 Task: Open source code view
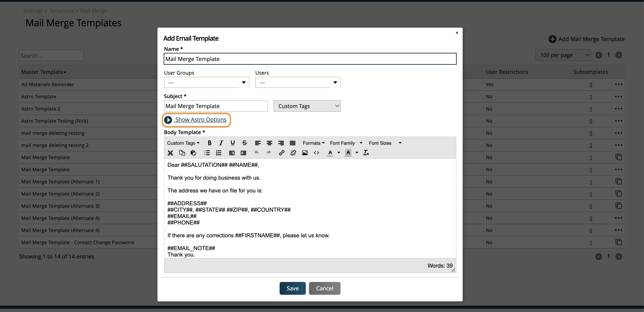point(316,153)
